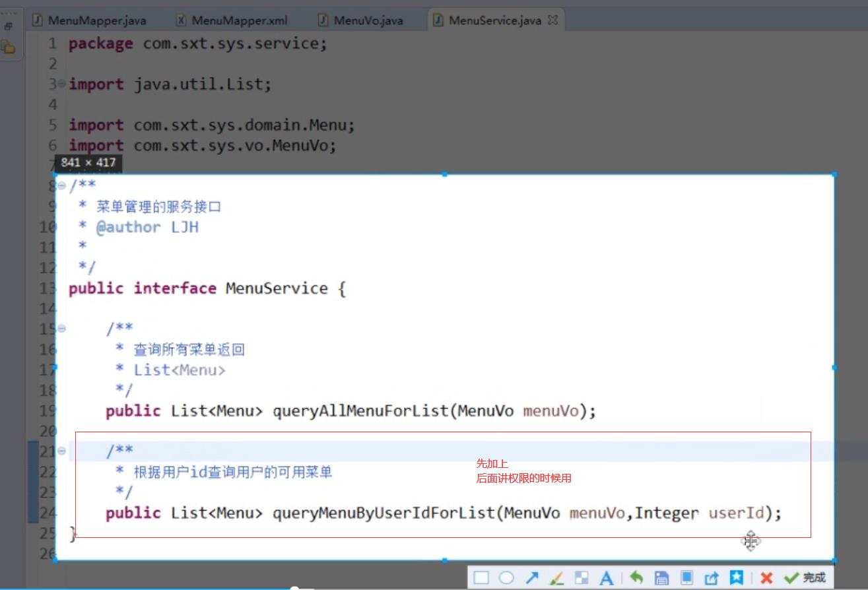Click the comment '菜单管理的服务接口'
Screen dimensions: 868x590
point(158,207)
